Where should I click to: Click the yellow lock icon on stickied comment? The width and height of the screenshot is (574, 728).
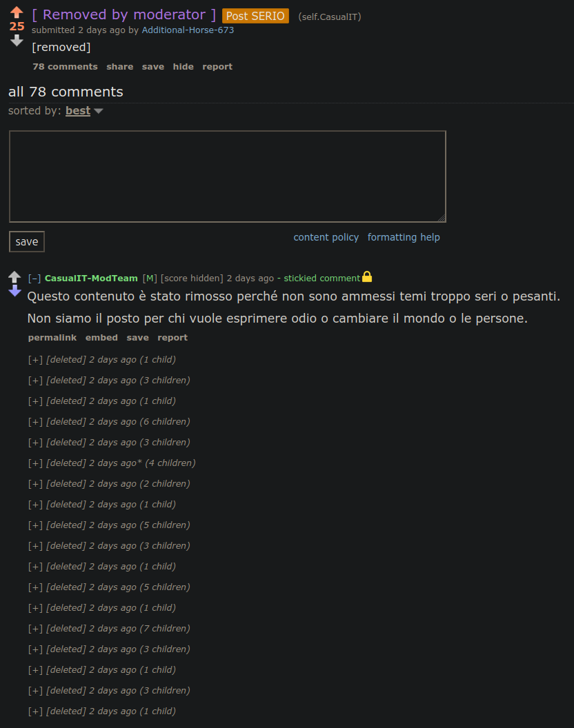(x=367, y=277)
